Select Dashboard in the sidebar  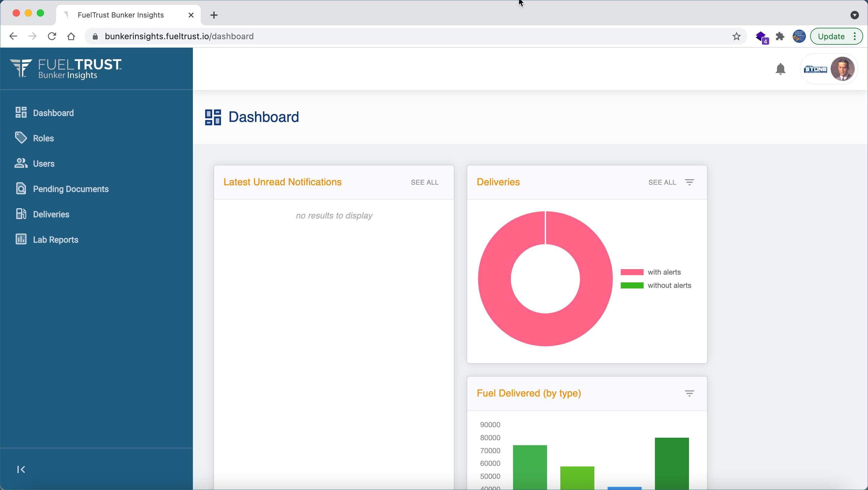(x=53, y=113)
